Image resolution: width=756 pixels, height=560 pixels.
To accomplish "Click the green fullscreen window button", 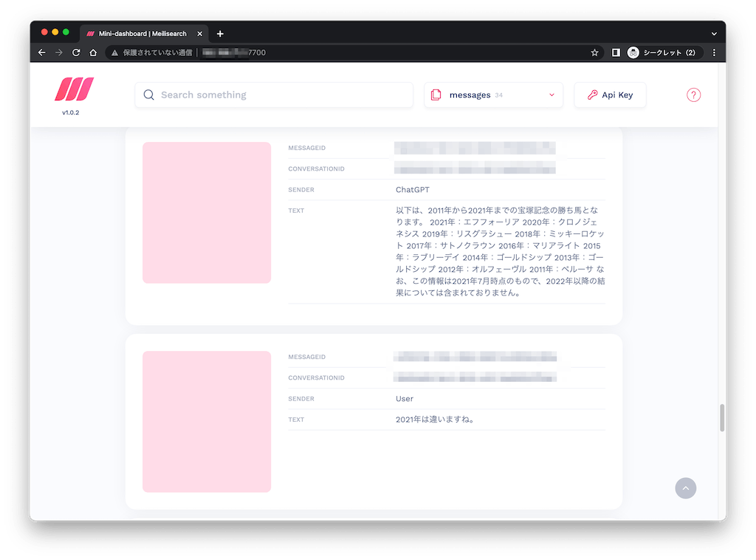I will pyautogui.click(x=66, y=32).
